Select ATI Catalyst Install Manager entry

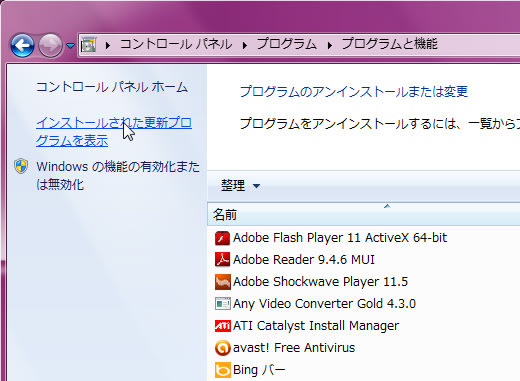(316, 326)
